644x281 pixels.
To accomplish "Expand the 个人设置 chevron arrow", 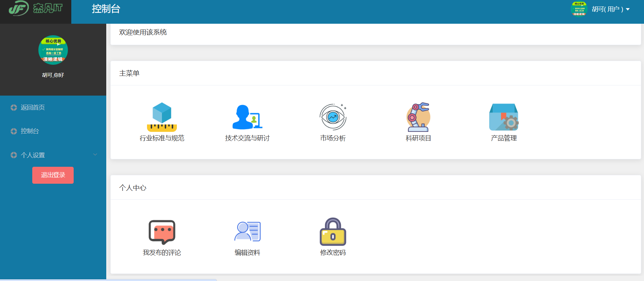I will pos(95,155).
